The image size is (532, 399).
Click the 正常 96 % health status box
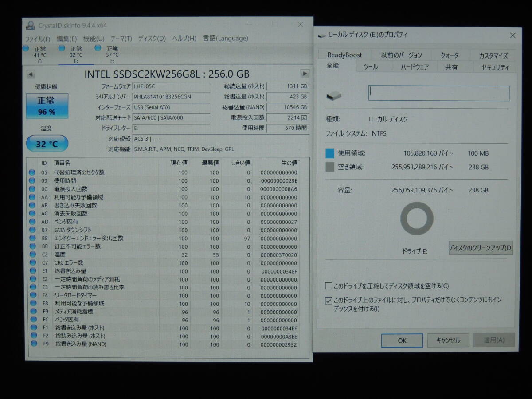tap(47, 106)
